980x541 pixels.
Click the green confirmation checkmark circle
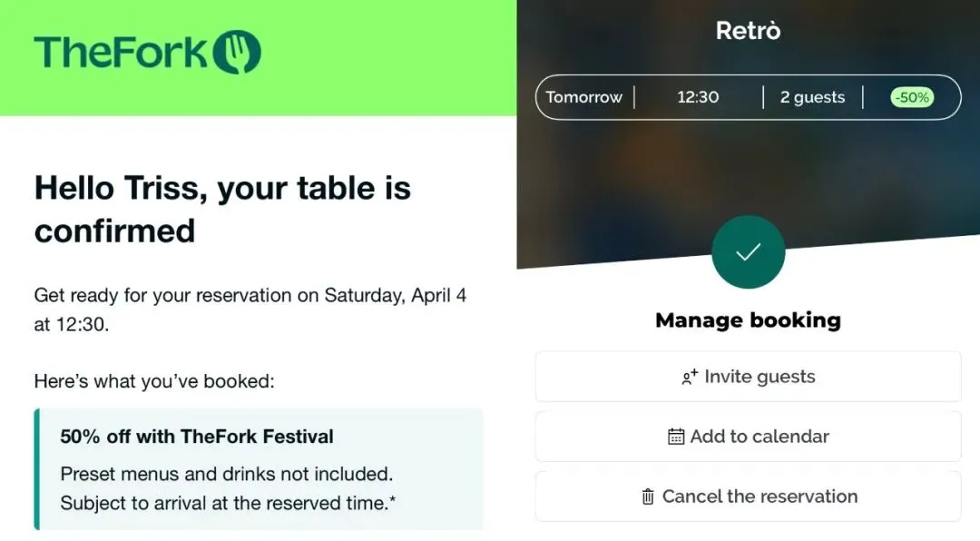pos(748,252)
